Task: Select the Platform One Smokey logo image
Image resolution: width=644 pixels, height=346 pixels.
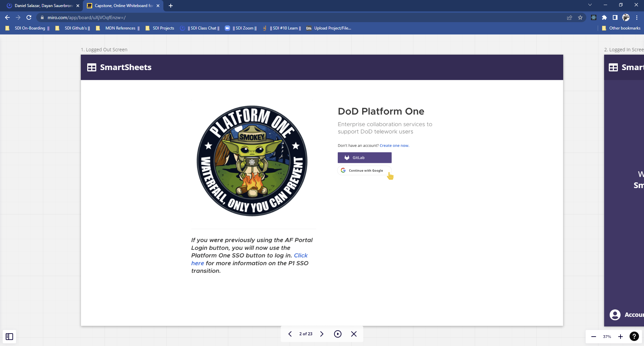Action: 252,161
